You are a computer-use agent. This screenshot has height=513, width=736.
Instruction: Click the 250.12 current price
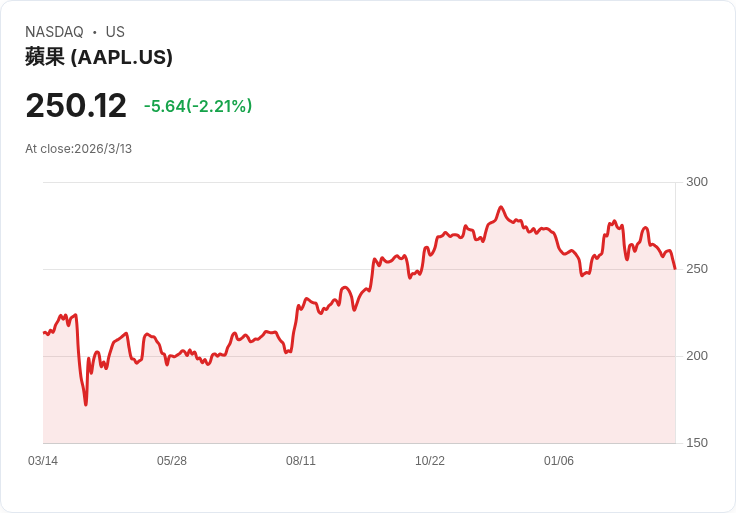[76, 106]
